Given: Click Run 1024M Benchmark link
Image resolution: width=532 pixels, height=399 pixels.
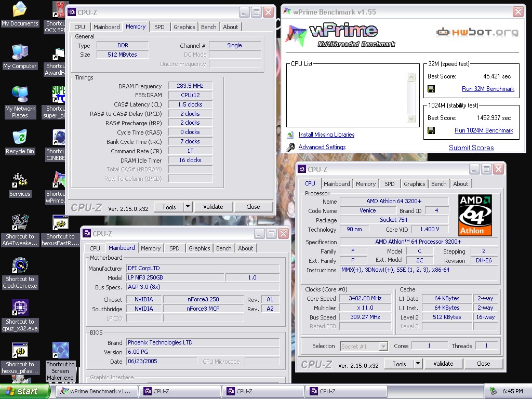Looking at the screenshot, I should pyautogui.click(x=484, y=130).
